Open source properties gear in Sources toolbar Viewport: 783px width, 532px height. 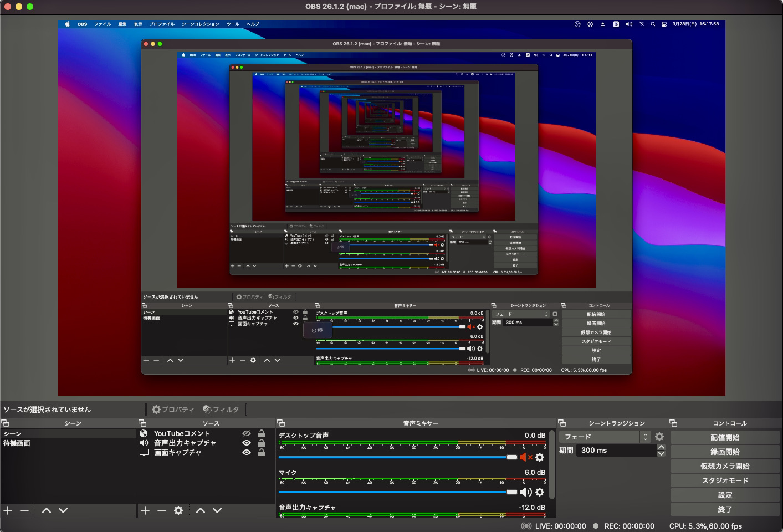178,510
